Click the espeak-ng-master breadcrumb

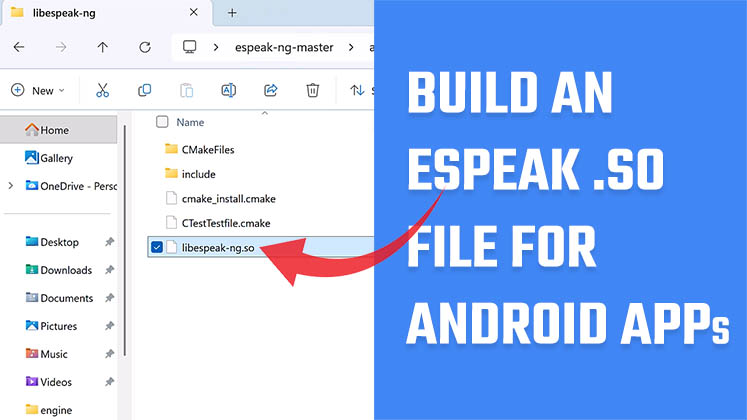pyautogui.click(x=284, y=47)
